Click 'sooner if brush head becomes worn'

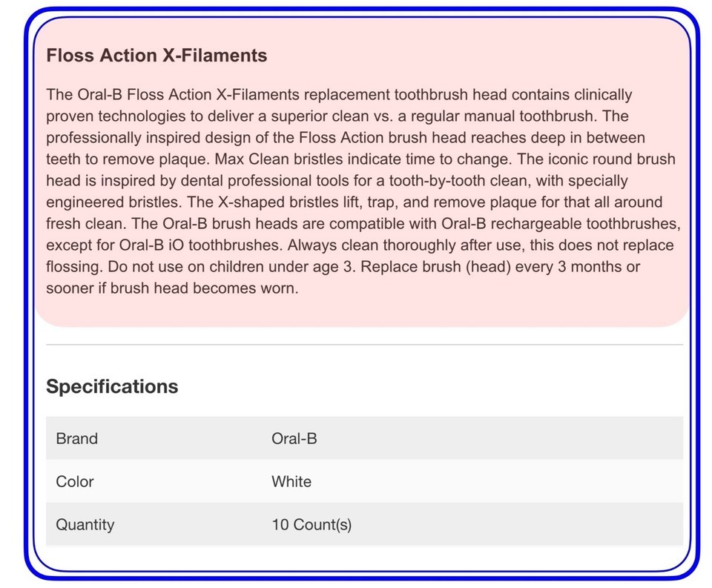[x=172, y=288]
